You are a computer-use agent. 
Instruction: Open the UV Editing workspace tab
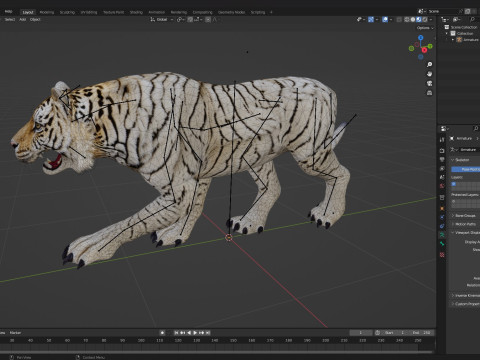point(89,12)
